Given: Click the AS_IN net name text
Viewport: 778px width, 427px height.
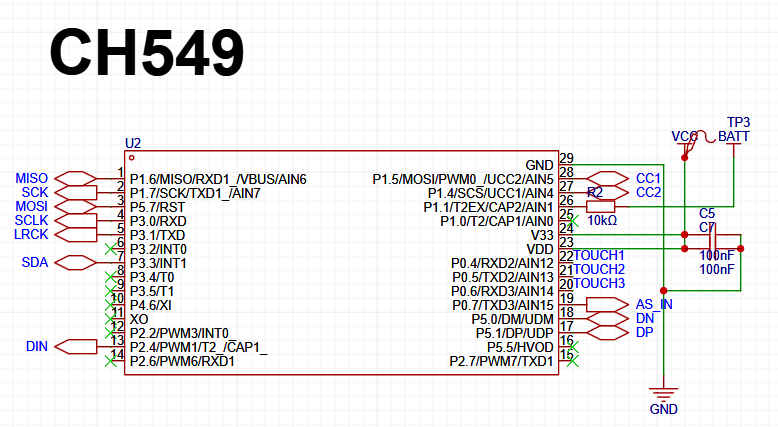Looking at the screenshot, I should [654, 305].
